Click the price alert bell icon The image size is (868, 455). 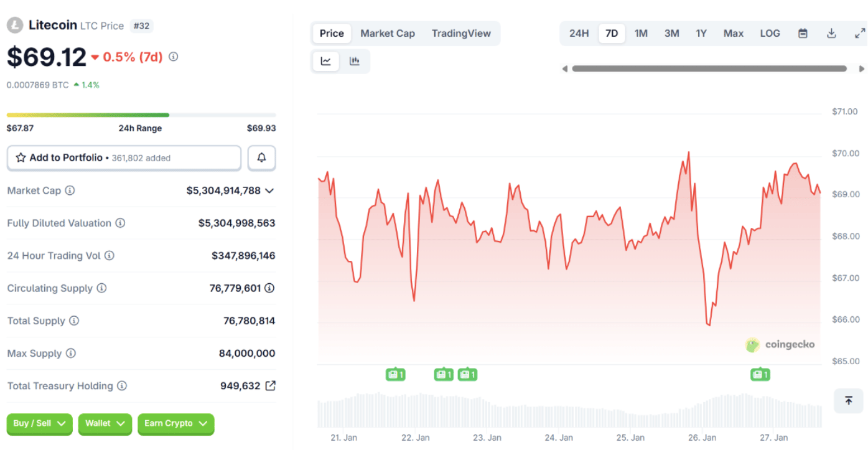(261, 158)
